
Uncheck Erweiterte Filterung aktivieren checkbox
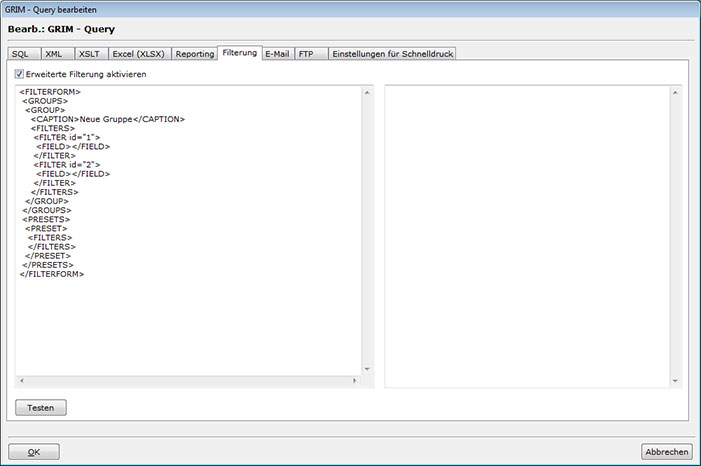(x=20, y=75)
